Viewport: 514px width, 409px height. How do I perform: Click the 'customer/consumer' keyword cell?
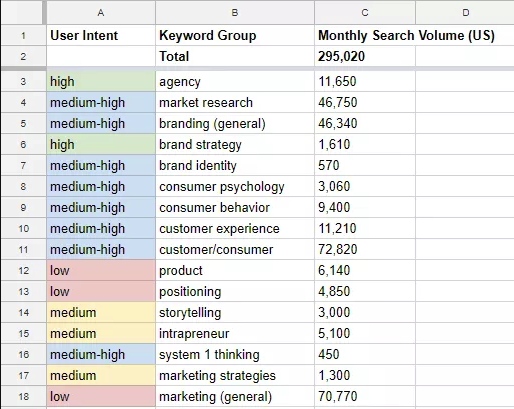tap(235, 249)
